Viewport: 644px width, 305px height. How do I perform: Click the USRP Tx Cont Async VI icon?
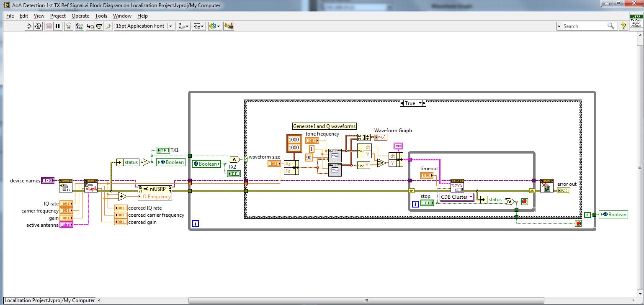point(636,21)
